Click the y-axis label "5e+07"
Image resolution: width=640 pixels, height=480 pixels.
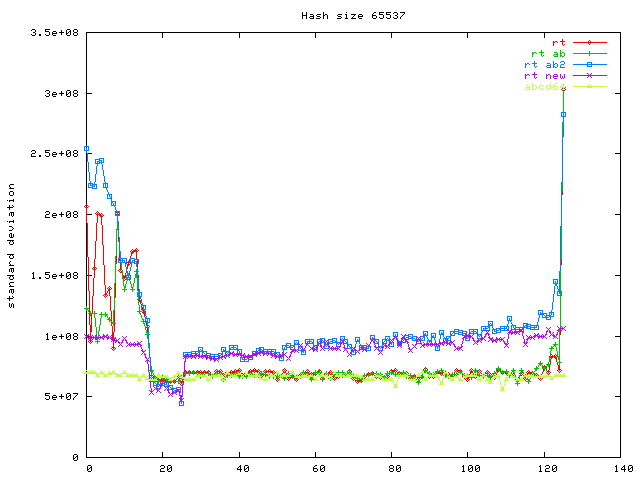[x=61, y=396]
